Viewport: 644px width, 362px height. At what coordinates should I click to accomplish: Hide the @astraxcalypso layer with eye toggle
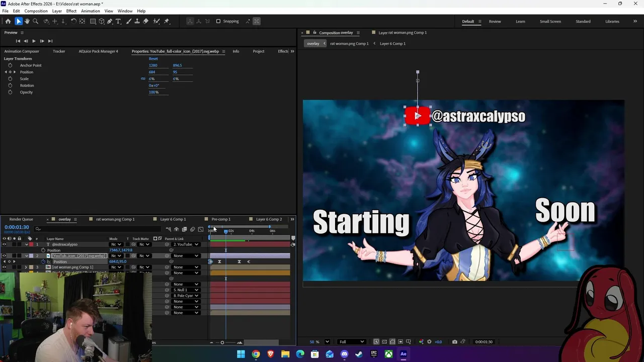point(4,244)
